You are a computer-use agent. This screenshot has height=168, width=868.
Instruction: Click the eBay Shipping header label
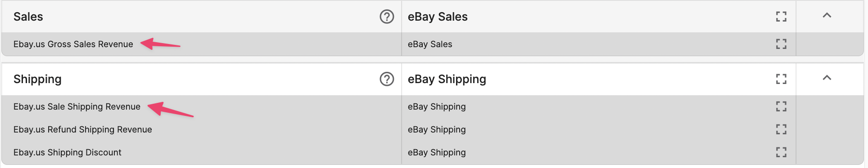point(447,79)
